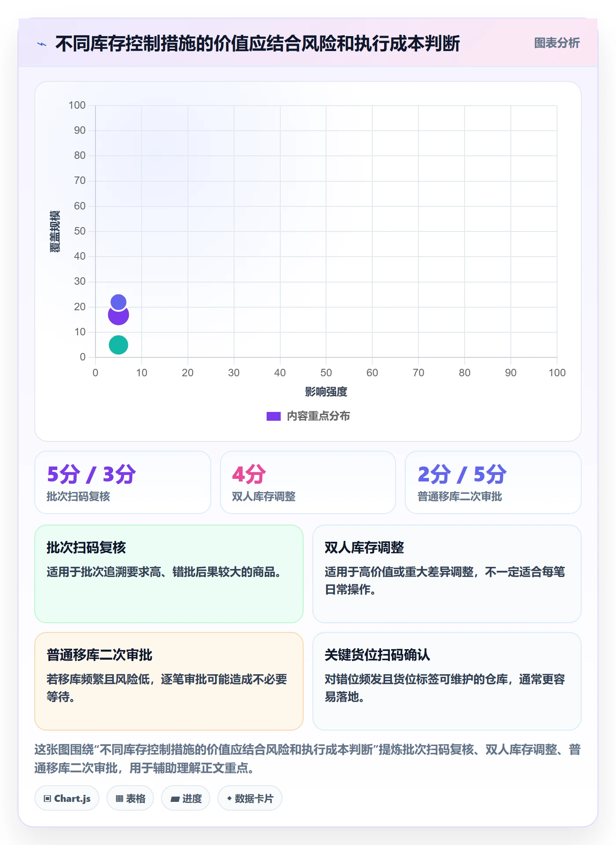The image size is (616, 845).
Task: Click the pink 4分 stat value
Action: pos(249,474)
